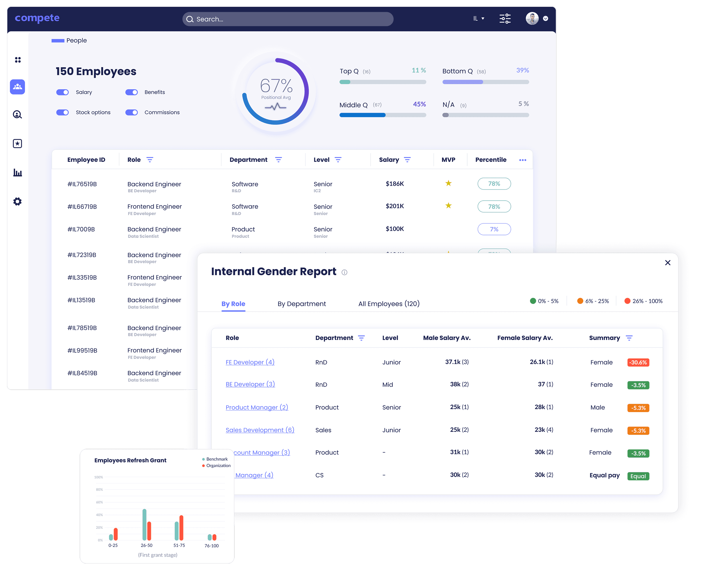Screen dimensions: 728x570
Task: Click the info icon beside Internal Gender Report
Action: pos(344,272)
